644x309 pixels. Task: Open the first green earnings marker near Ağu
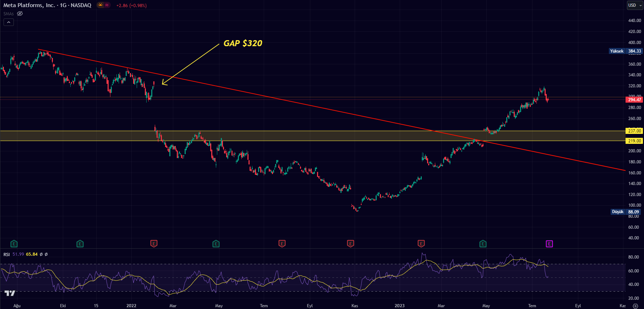14,244
